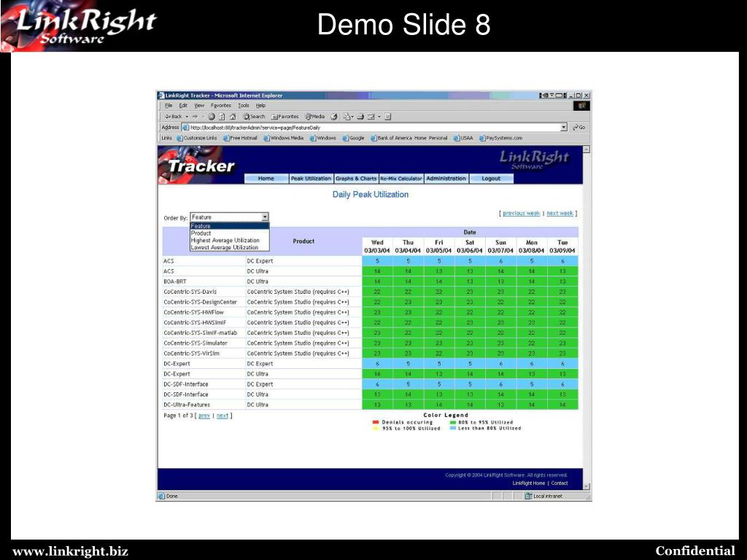Open the Mail icon dropdown arrow
This screenshot has height=560, width=747.
(352, 117)
